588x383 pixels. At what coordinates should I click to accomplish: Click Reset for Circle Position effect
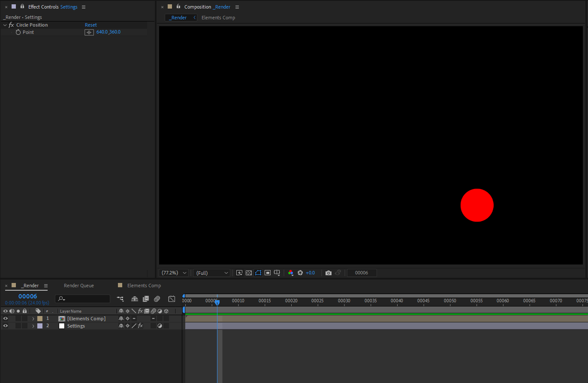point(90,25)
